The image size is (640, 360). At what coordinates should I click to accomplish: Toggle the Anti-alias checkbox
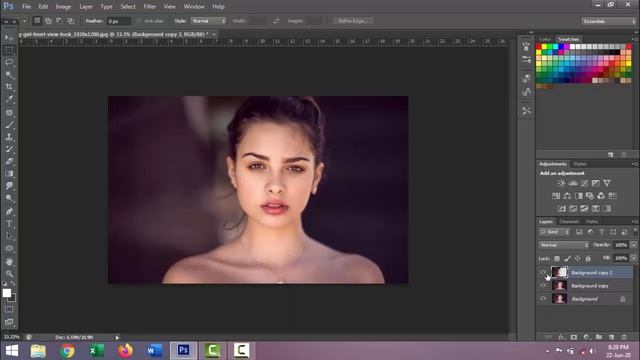[139, 21]
